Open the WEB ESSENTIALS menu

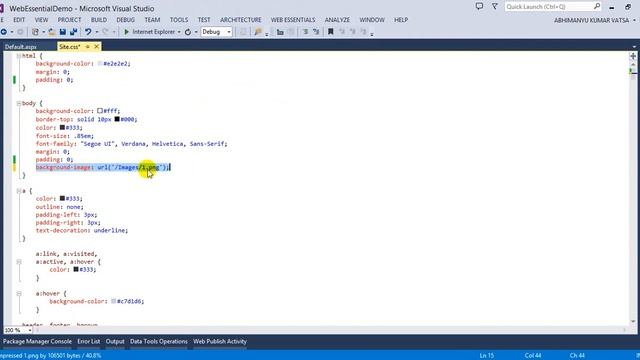[x=293, y=20]
